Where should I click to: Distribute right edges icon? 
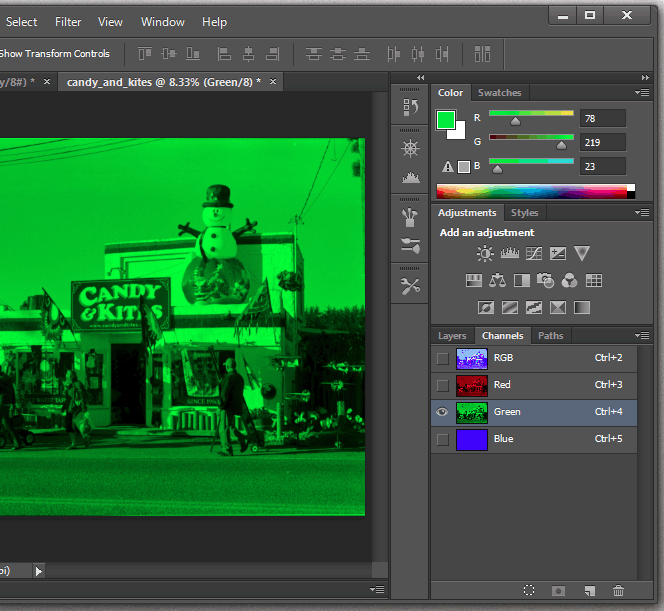[442, 54]
